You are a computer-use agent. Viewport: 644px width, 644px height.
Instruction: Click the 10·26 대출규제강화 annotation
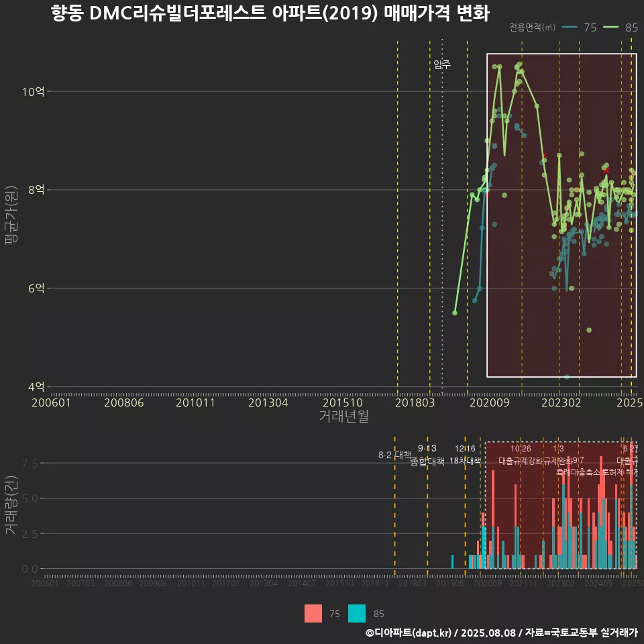pos(521,455)
